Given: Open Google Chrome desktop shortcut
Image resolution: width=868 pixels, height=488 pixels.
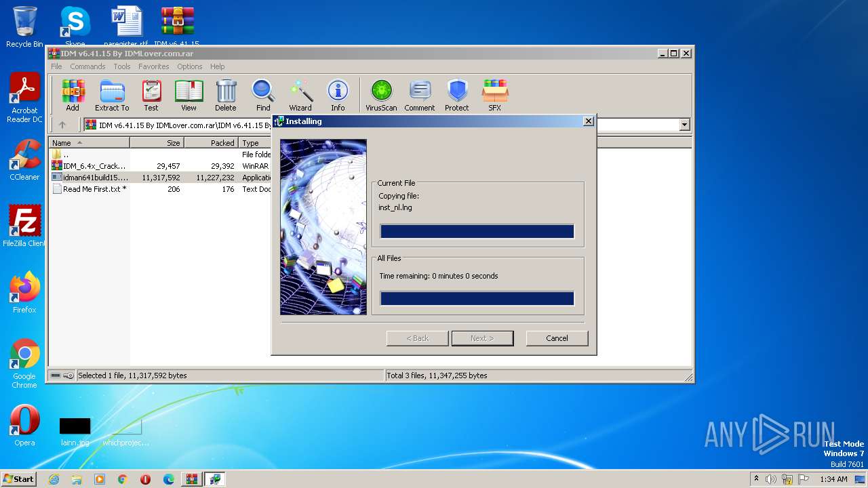Looking at the screenshot, I should tap(24, 364).
